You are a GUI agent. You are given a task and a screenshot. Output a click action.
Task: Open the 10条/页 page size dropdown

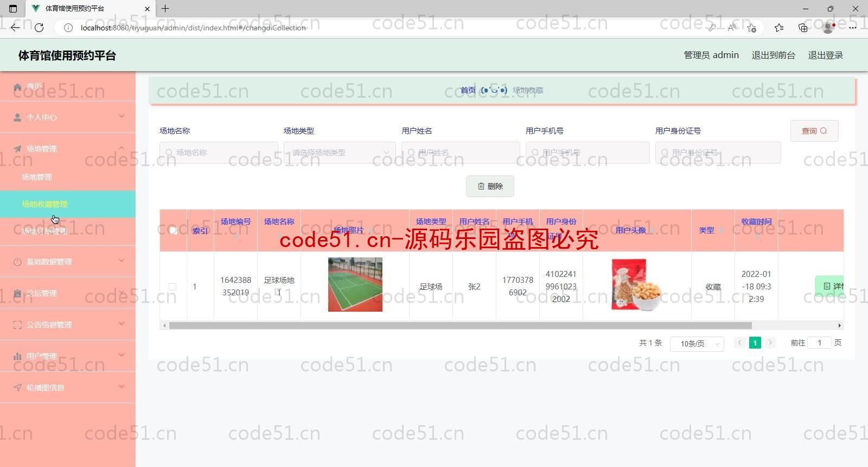(697, 344)
